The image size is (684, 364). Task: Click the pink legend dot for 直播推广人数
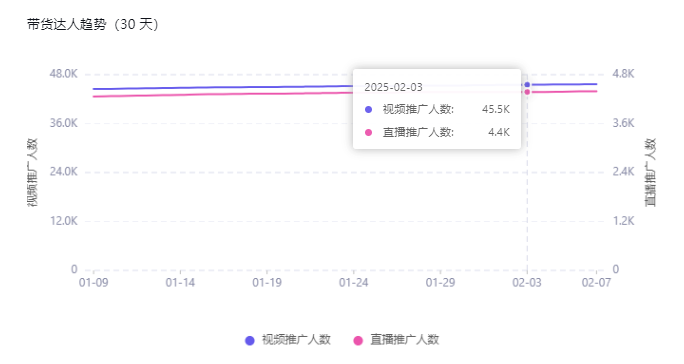(x=358, y=340)
